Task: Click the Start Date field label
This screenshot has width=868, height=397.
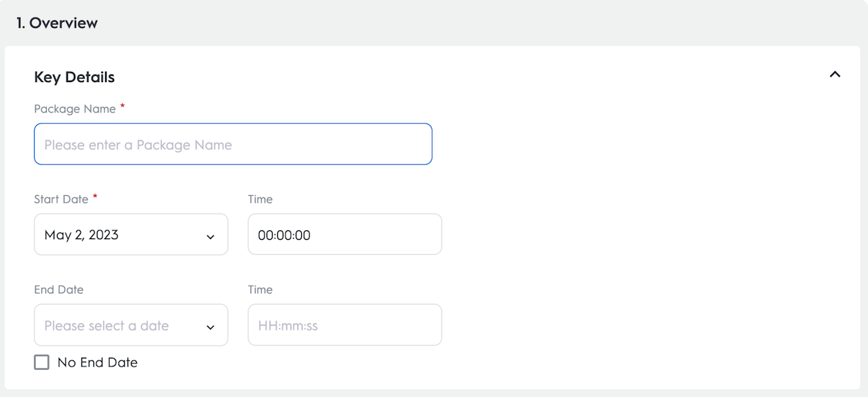Action: (61, 199)
